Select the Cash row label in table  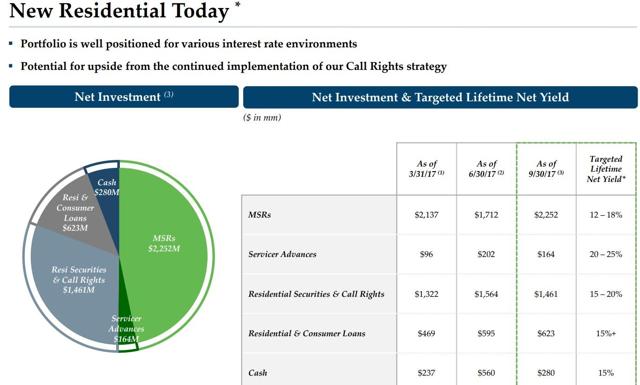pos(258,373)
